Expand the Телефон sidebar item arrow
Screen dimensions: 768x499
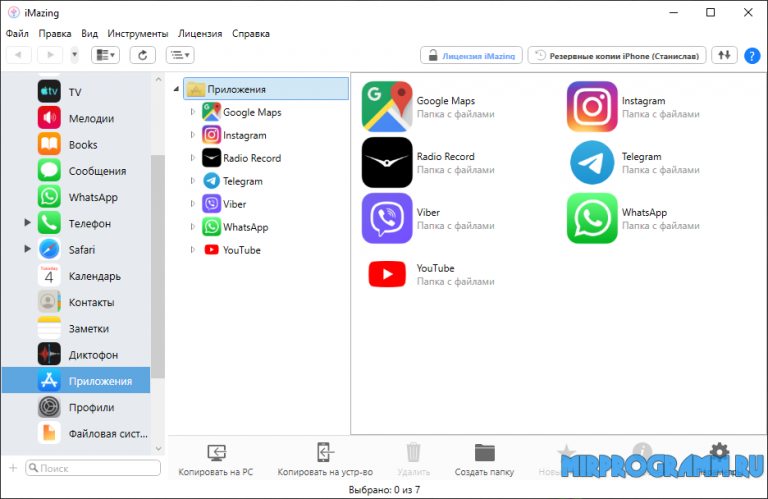click(28, 223)
